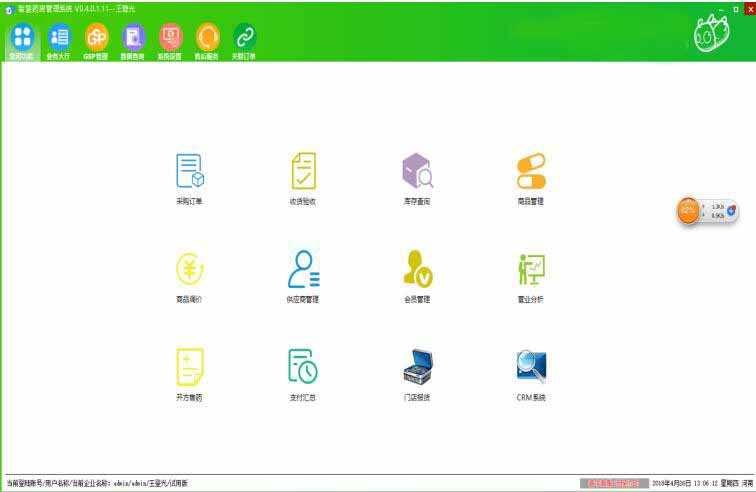Open the purple document toolbar tab
This screenshot has height=492, width=756.
point(133,41)
